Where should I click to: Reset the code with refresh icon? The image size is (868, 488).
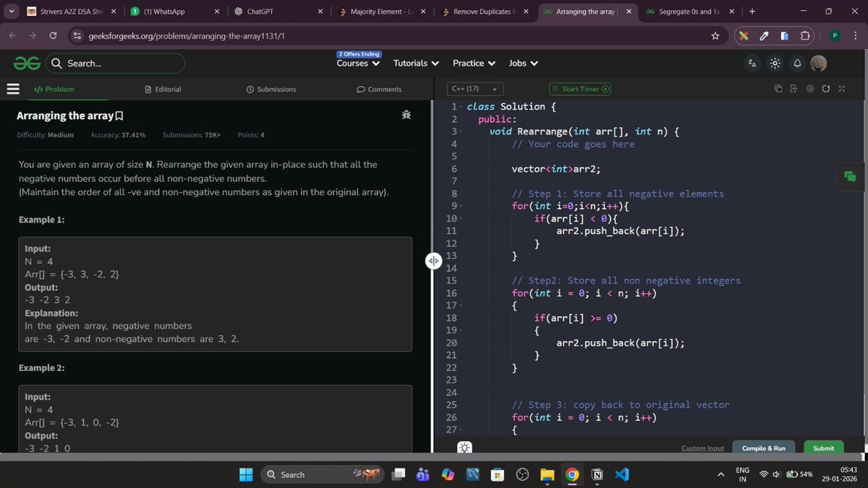click(x=826, y=88)
